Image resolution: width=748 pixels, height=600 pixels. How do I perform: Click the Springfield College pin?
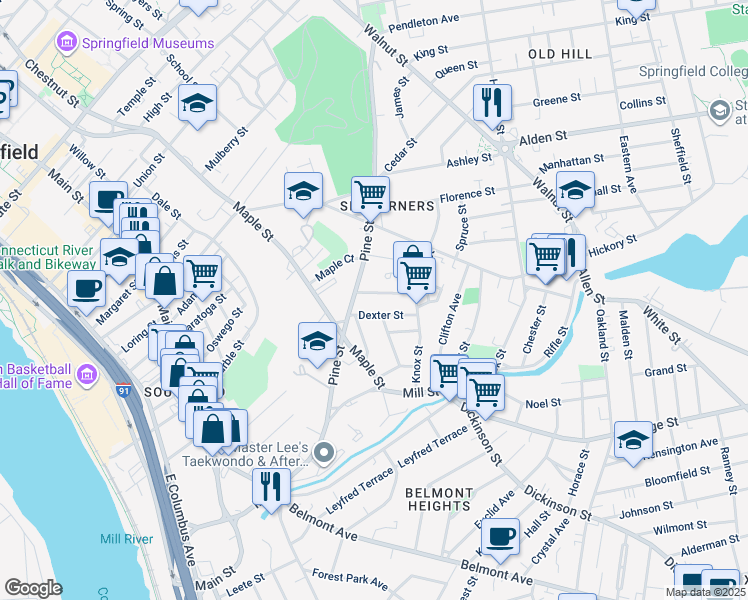(x=719, y=110)
